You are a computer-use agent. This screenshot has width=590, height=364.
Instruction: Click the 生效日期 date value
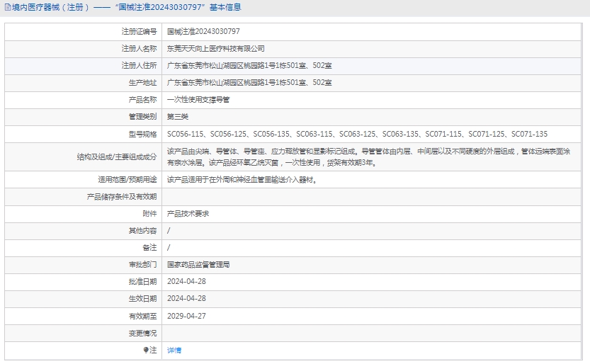(x=186, y=298)
